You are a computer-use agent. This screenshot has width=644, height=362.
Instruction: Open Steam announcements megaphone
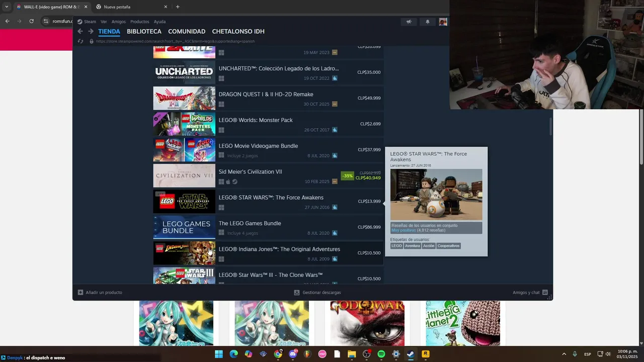point(409,22)
